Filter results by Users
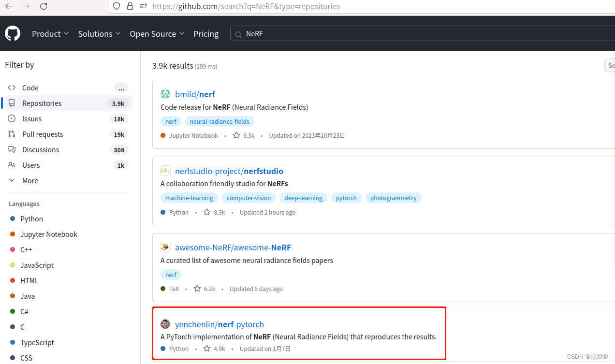Image resolution: width=615 pixels, height=364 pixels. coord(68,165)
